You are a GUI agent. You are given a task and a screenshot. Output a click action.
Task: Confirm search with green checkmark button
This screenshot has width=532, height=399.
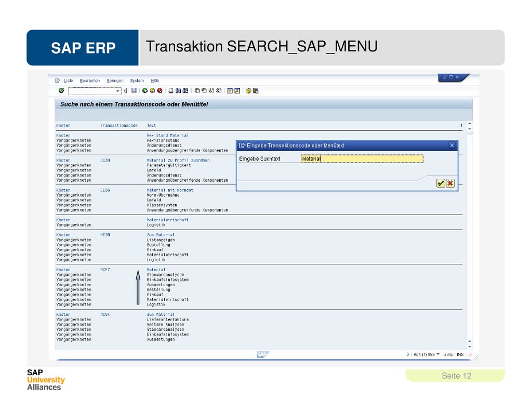[x=441, y=183]
